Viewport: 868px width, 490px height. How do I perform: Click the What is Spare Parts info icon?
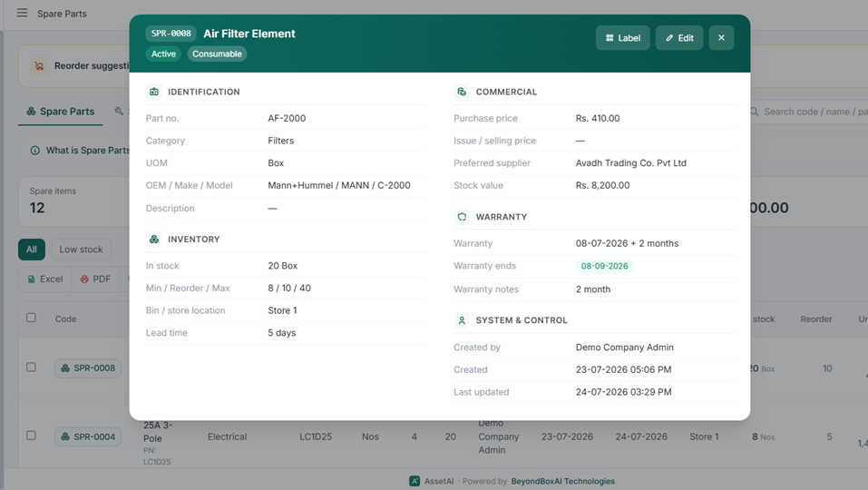click(x=34, y=150)
